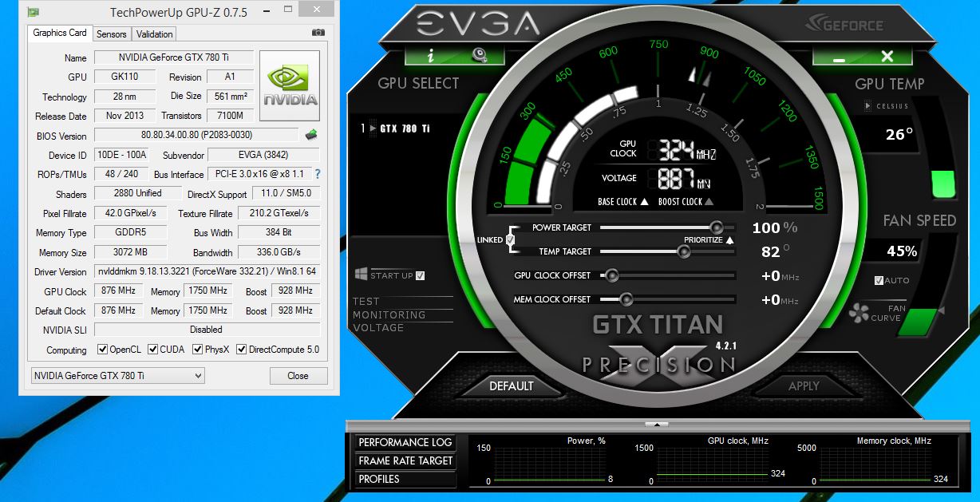Close the EVGA Precision window
Image resolution: width=980 pixels, height=502 pixels.
[x=886, y=57]
